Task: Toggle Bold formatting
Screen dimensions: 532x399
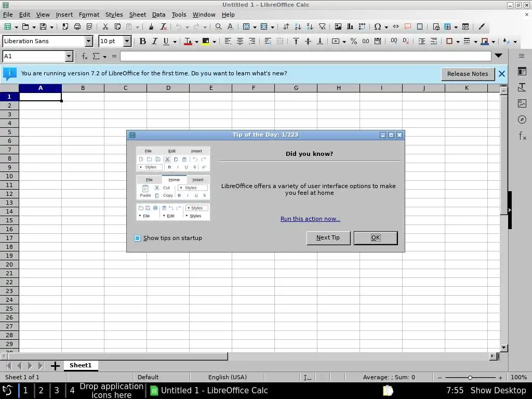Action: pyautogui.click(x=142, y=41)
